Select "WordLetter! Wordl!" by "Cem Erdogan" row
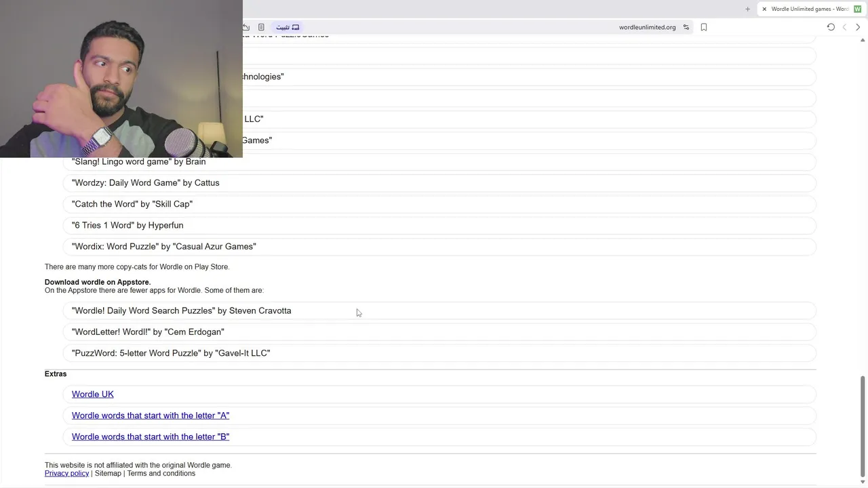 coord(440,331)
